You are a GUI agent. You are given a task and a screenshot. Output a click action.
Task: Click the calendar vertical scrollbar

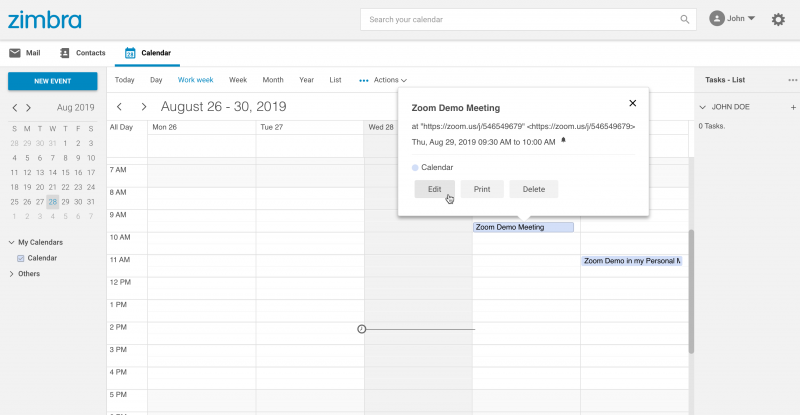[x=691, y=291]
